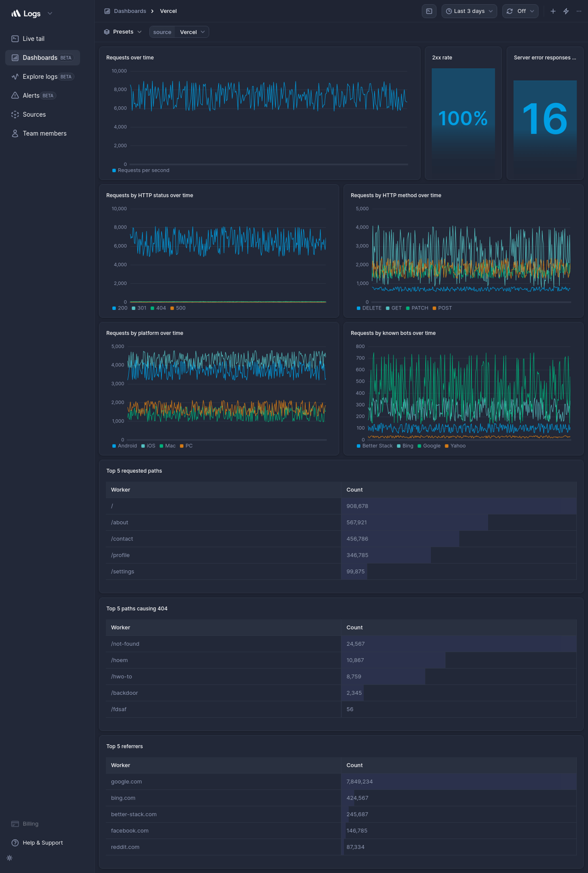Click the clock icon in time range
Viewport: 588px width, 873px height.
(449, 11)
